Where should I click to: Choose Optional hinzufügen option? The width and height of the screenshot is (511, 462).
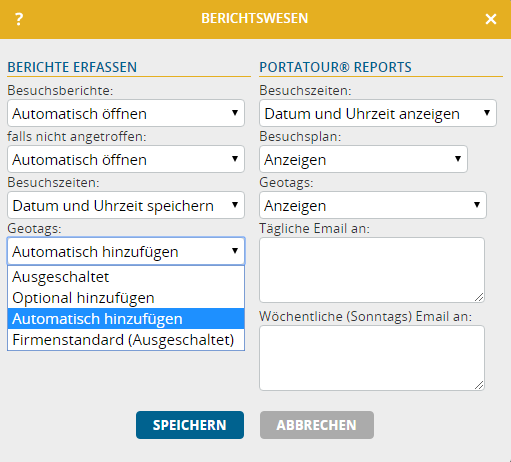pyautogui.click(x=126, y=298)
